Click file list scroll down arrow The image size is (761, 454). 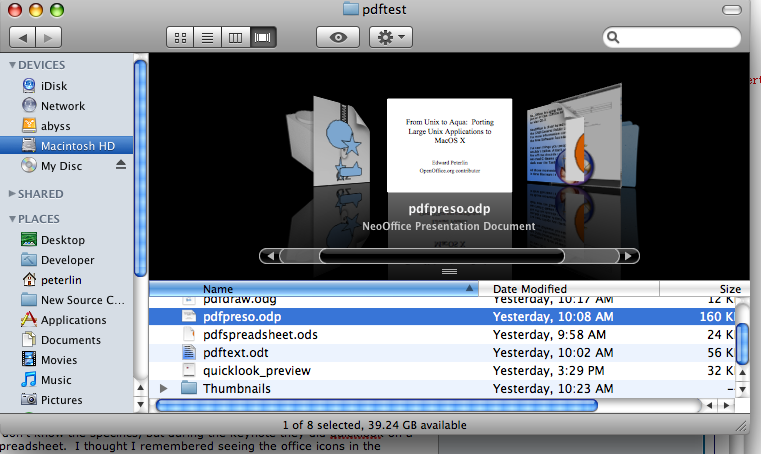pyautogui.click(x=743, y=389)
